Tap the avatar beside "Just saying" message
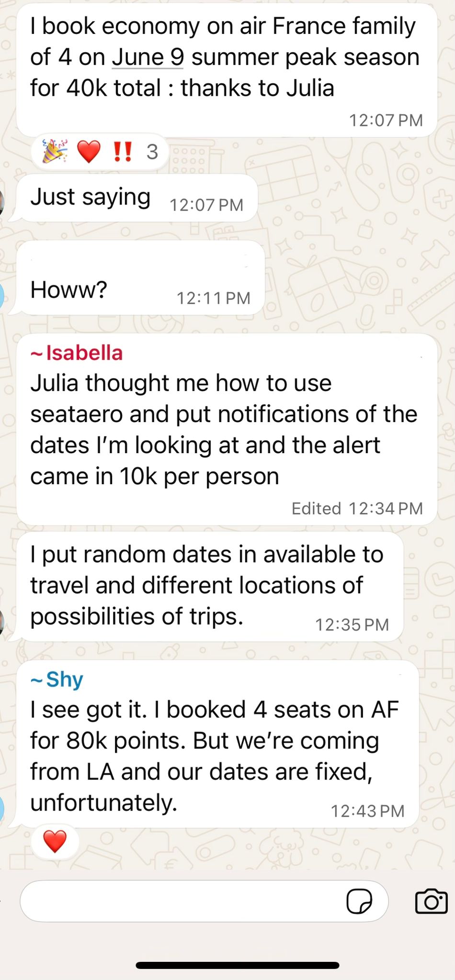Screen dimensions: 455x980 [2, 202]
